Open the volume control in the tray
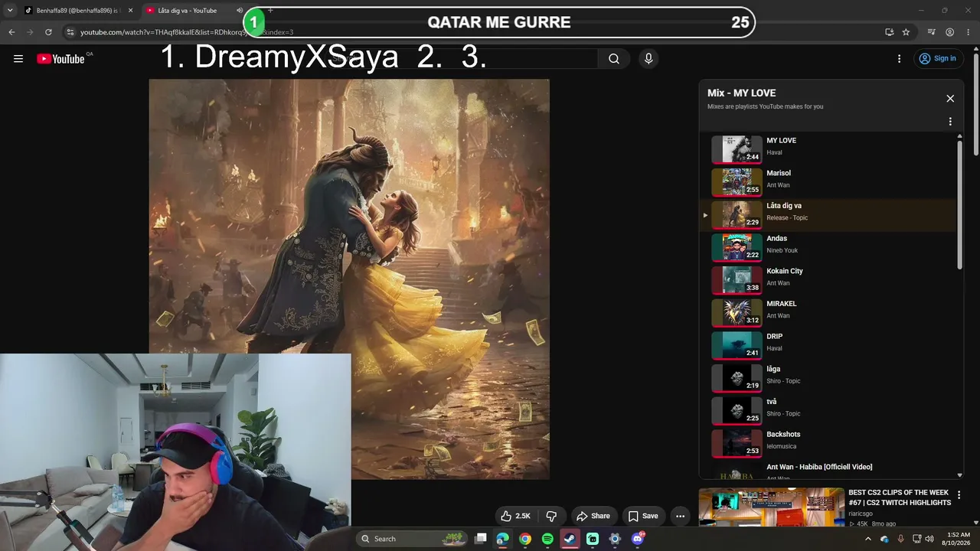Viewport: 980px width, 551px height. click(x=929, y=539)
